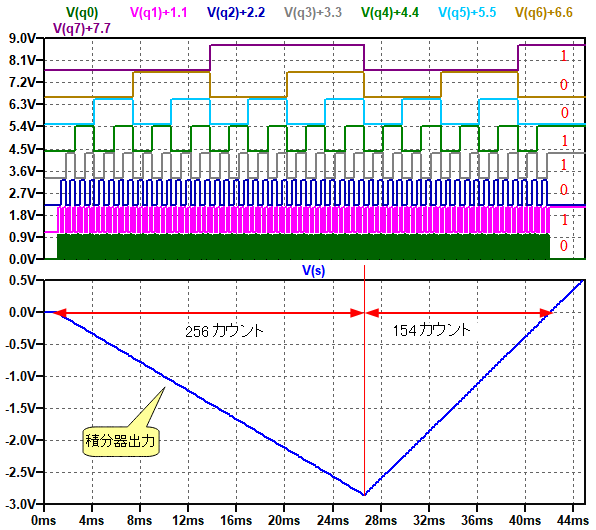
Task: Click the V(q6)+6.6 trace label
Action: coord(544,13)
